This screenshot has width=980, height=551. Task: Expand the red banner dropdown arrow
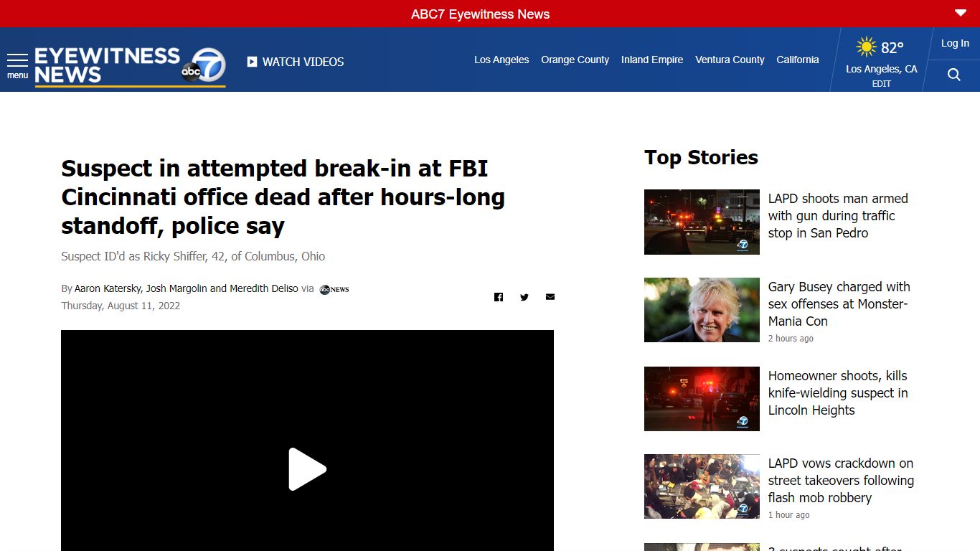pos(961,13)
